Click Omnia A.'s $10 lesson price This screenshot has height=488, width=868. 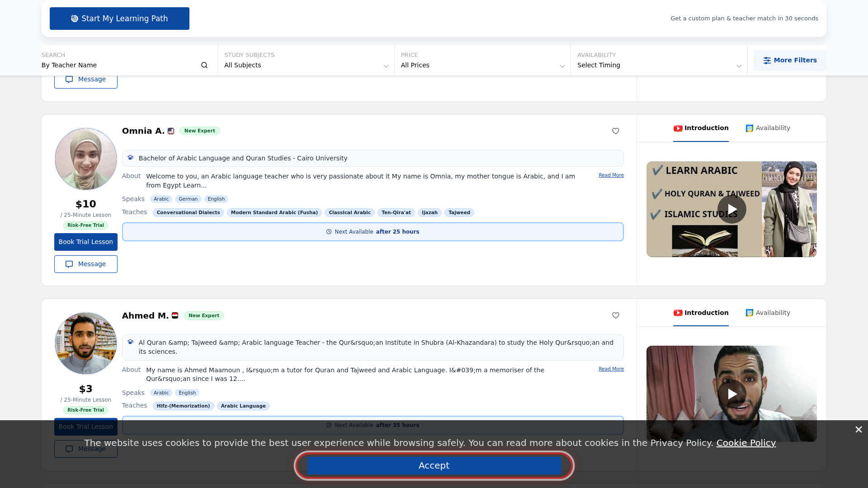pyautogui.click(x=86, y=204)
